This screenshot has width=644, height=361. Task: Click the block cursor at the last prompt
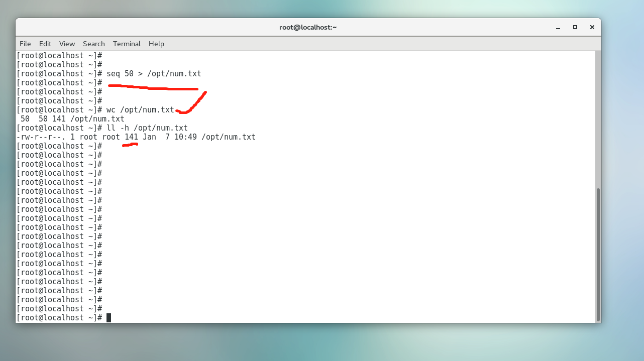tap(109, 318)
